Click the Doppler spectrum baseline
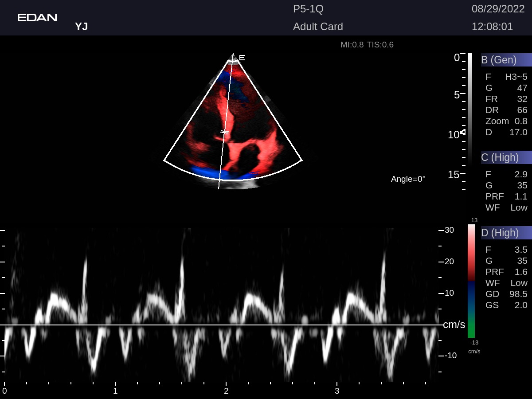532x399 pixels. 222,325
